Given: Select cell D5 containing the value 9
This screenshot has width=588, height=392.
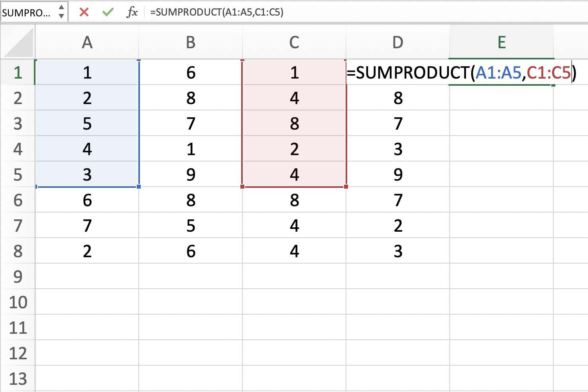Looking at the screenshot, I should pyautogui.click(x=397, y=175).
